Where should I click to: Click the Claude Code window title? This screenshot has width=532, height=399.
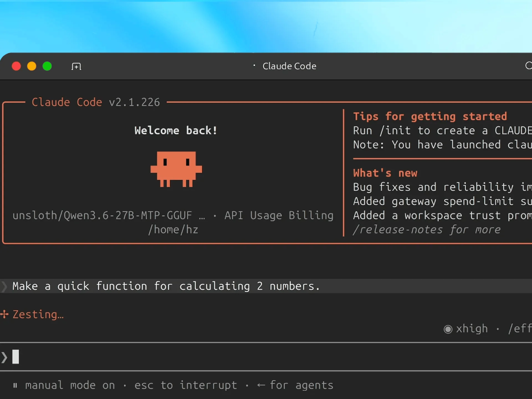[x=289, y=66]
